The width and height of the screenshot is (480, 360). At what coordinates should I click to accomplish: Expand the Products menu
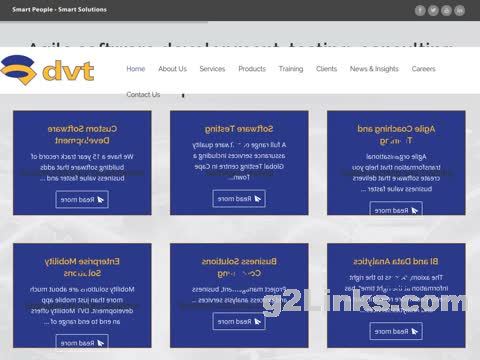[x=252, y=69]
